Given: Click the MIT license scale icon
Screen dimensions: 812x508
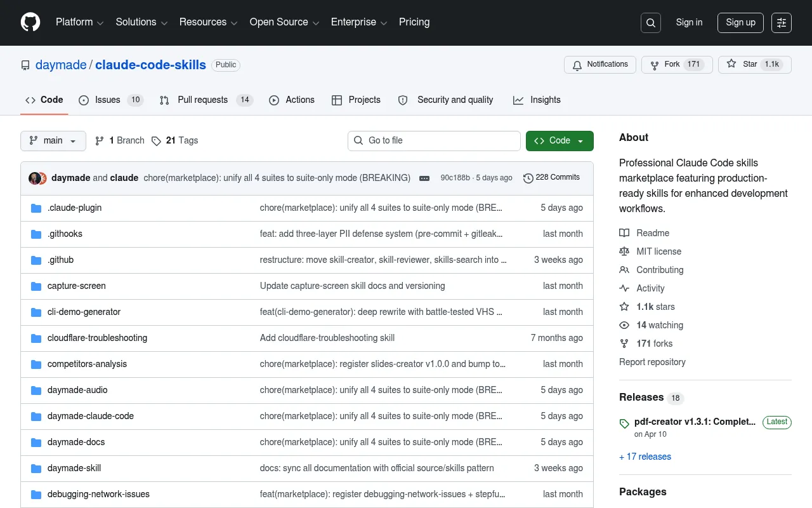Looking at the screenshot, I should click(624, 251).
